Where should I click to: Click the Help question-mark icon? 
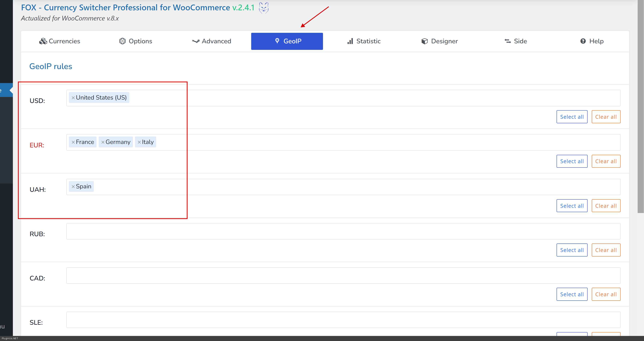pos(583,41)
